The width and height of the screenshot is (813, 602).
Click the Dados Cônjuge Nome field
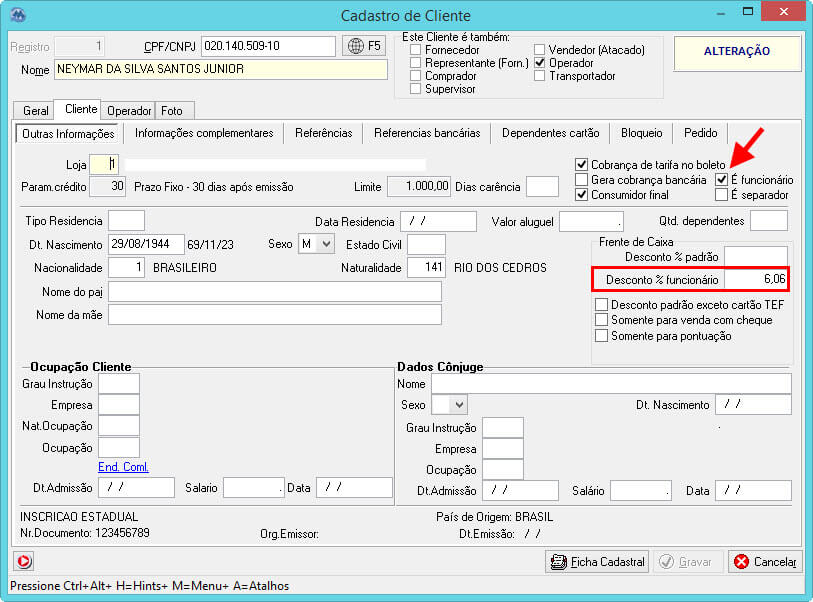[x=611, y=384]
